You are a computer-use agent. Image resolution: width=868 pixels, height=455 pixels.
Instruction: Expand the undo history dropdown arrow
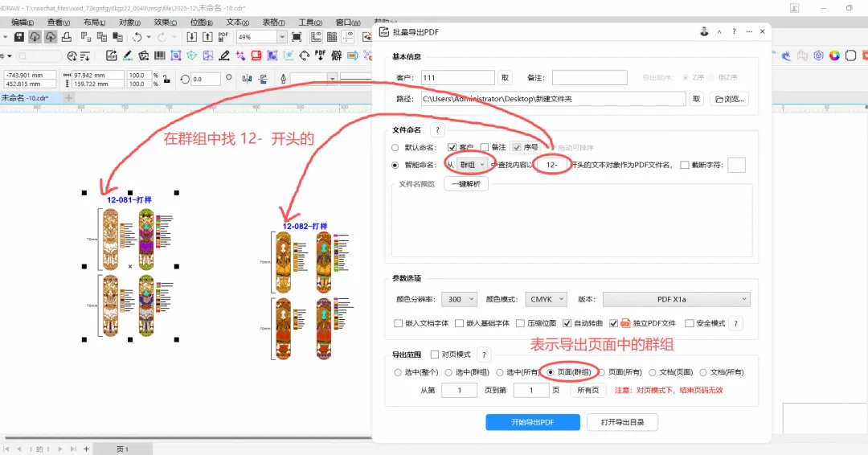149,37
